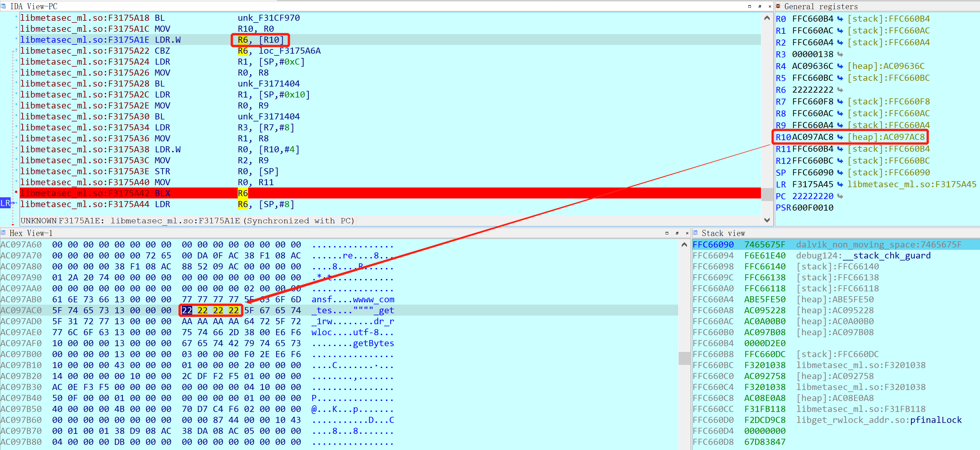
Task: Click the getBytes ASCII text in hex view
Action: (x=373, y=343)
